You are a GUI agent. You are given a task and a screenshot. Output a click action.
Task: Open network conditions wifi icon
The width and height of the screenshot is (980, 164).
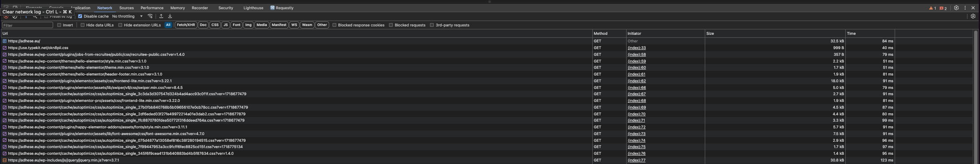click(x=150, y=16)
